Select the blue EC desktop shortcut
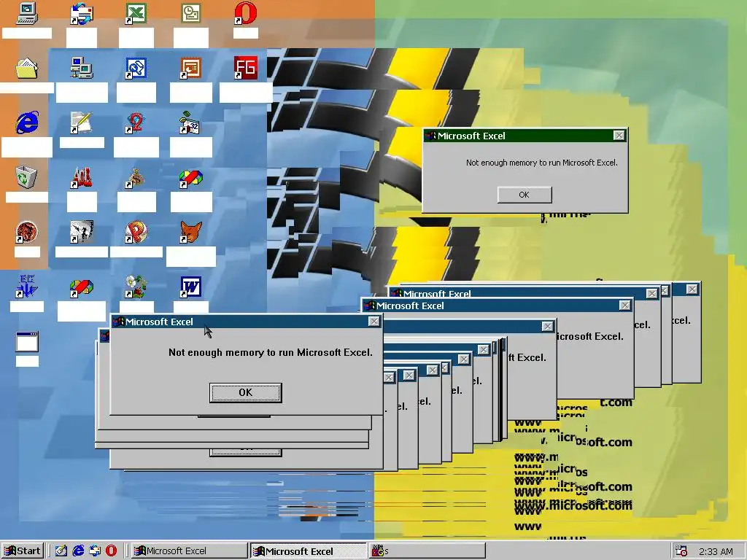The width and height of the screenshot is (747, 560). click(27, 287)
